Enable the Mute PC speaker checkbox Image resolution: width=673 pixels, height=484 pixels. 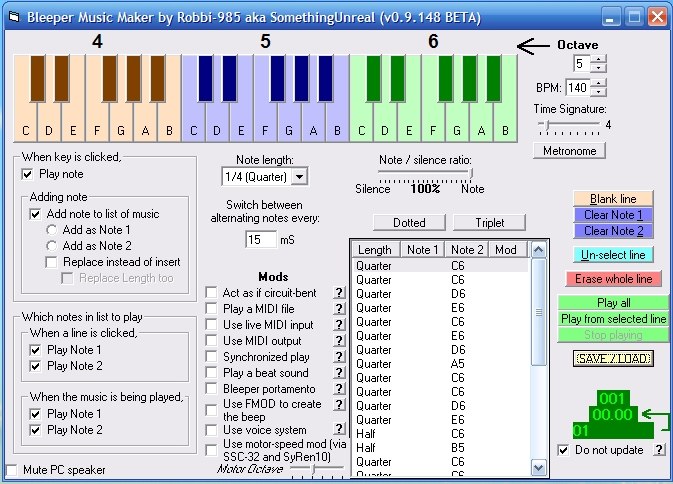12,469
